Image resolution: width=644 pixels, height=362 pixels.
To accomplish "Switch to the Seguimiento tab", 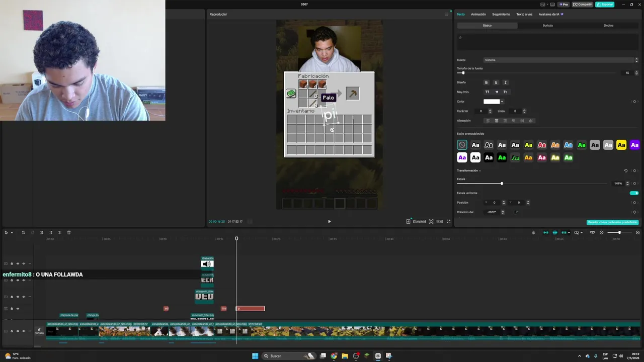I will click(501, 14).
